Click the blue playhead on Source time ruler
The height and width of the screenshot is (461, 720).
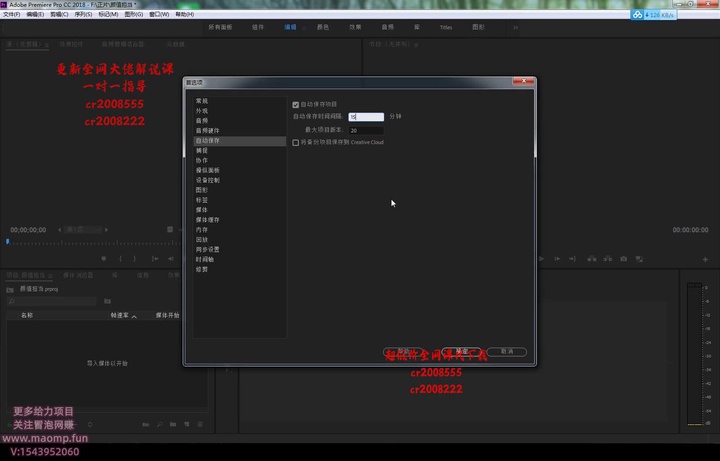pyautogui.click(x=7, y=242)
